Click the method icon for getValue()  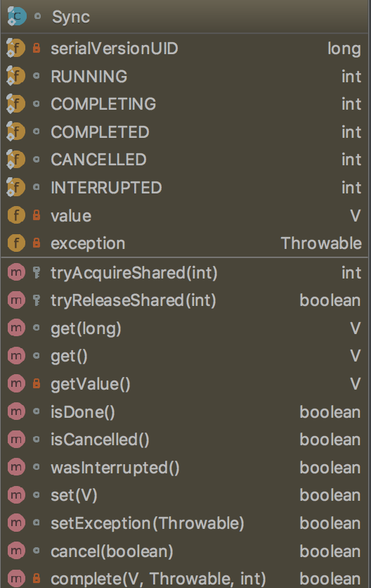tap(16, 383)
